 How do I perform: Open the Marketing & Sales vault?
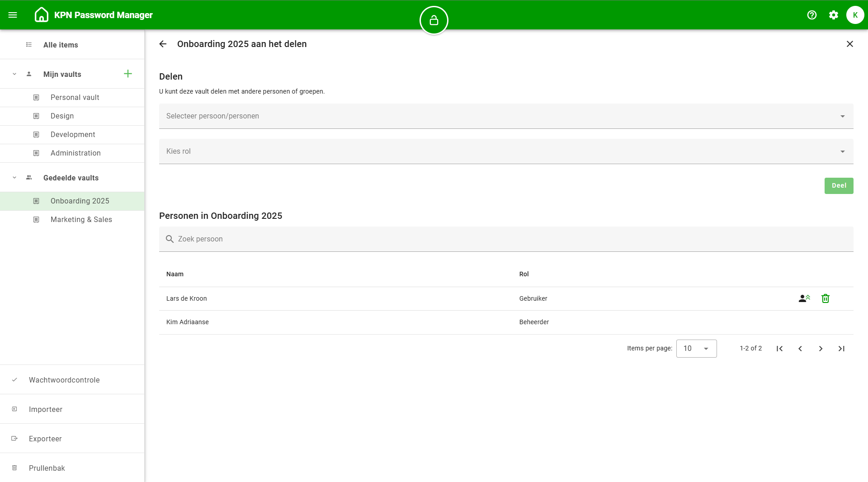pyautogui.click(x=81, y=219)
